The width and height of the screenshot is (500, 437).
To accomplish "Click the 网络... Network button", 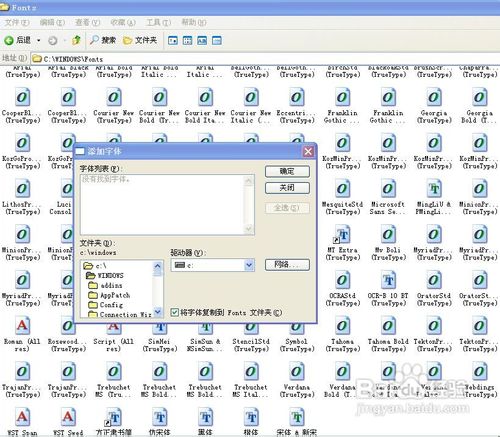I will click(x=287, y=265).
